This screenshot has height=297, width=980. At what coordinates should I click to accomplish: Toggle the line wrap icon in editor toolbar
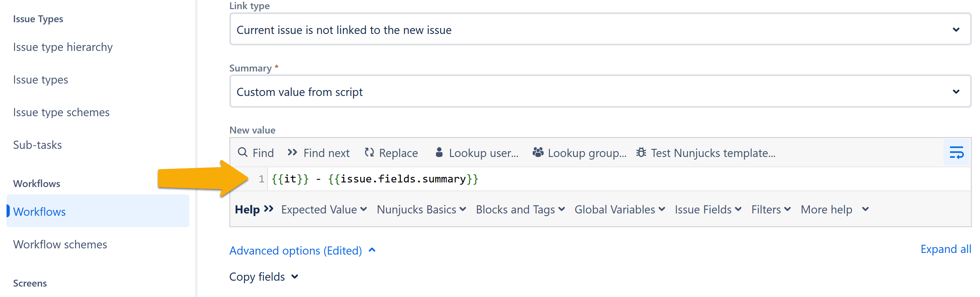tap(956, 152)
